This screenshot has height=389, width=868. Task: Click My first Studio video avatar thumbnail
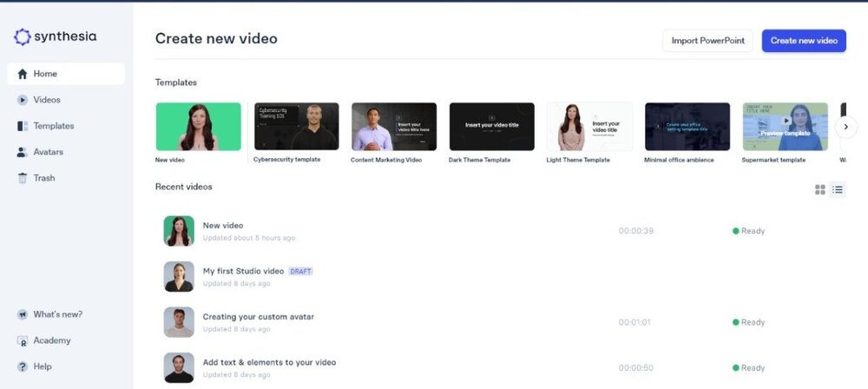(179, 276)
